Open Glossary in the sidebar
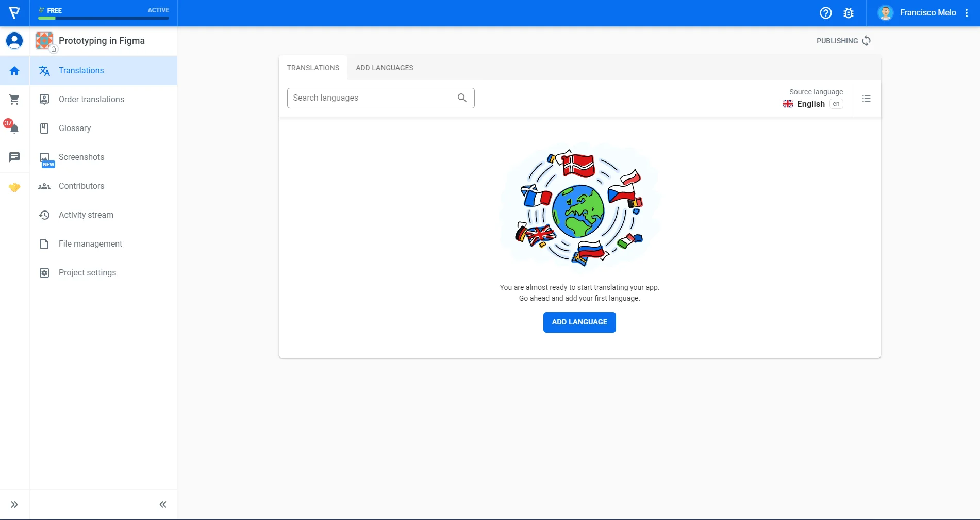The image size is (980, 520). click(75, 128)
